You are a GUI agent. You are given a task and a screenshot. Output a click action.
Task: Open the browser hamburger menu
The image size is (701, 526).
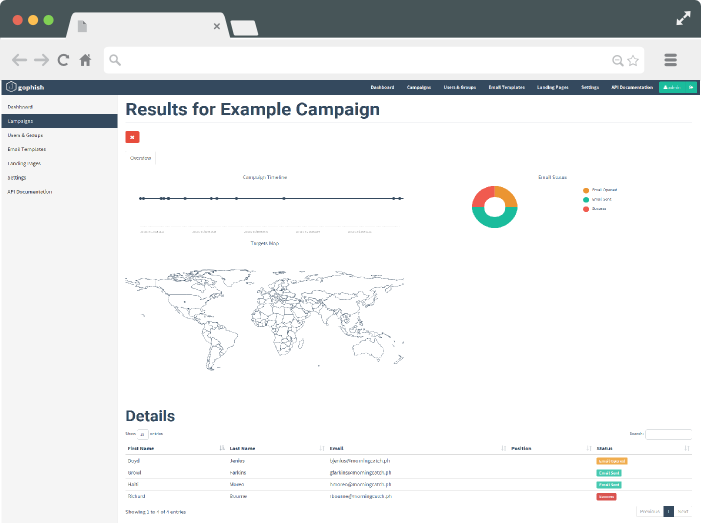pos(670,60)
